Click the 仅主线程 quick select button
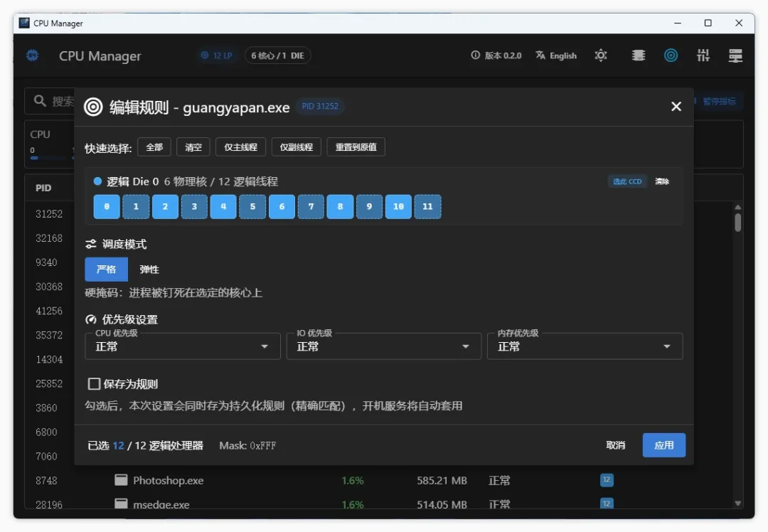 (x=240, y=147)
